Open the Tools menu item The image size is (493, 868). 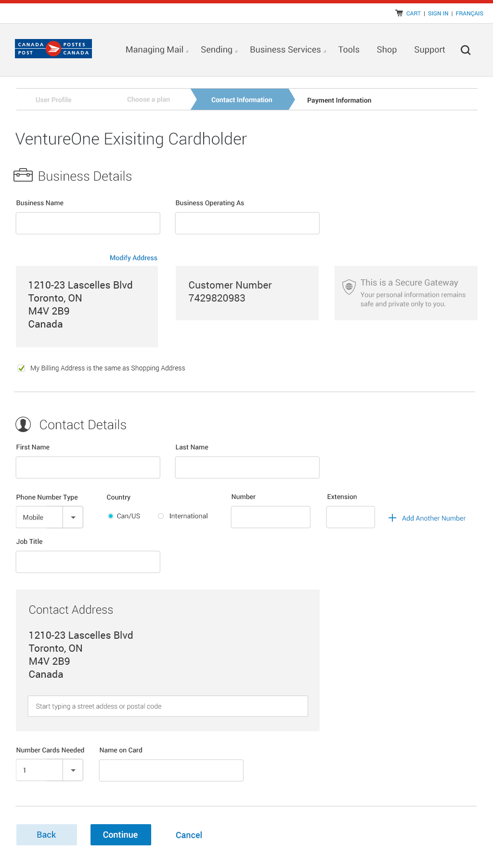click(x=349, y=50)
